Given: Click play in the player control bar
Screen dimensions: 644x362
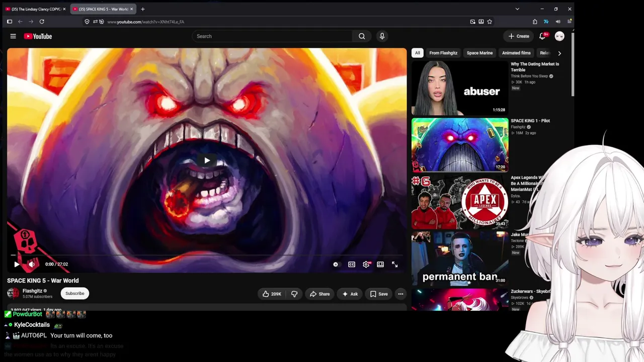Looking at the screenshot, I should pos(17,264).
